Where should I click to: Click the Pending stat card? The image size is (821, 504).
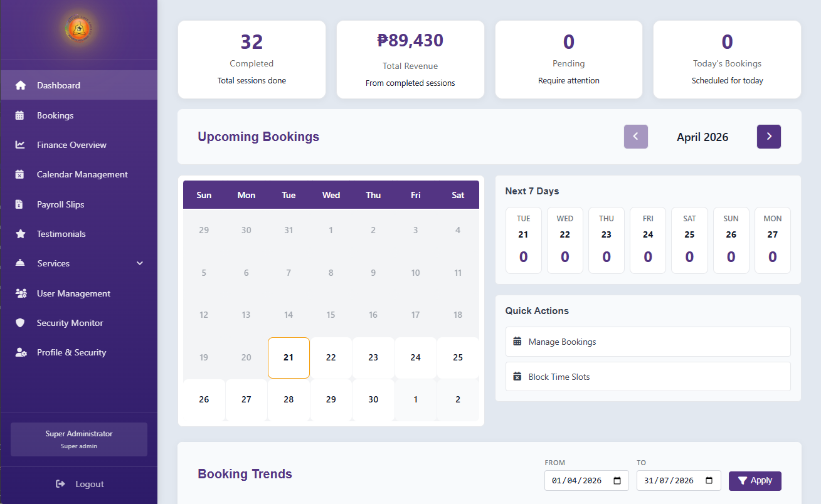(569, 60)
